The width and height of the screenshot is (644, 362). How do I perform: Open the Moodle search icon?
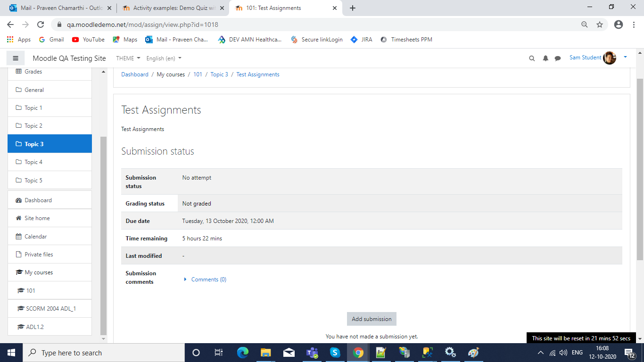[x=532, y=58]
